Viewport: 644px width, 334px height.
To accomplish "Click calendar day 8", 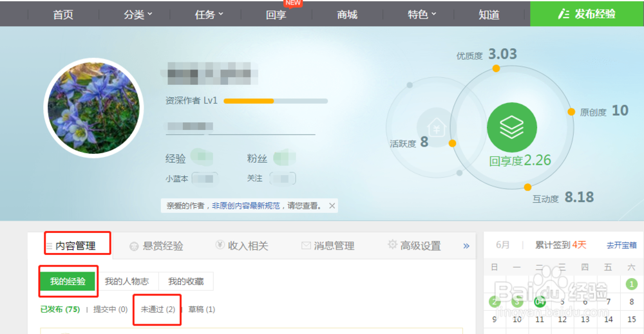I will pos(631,302).
